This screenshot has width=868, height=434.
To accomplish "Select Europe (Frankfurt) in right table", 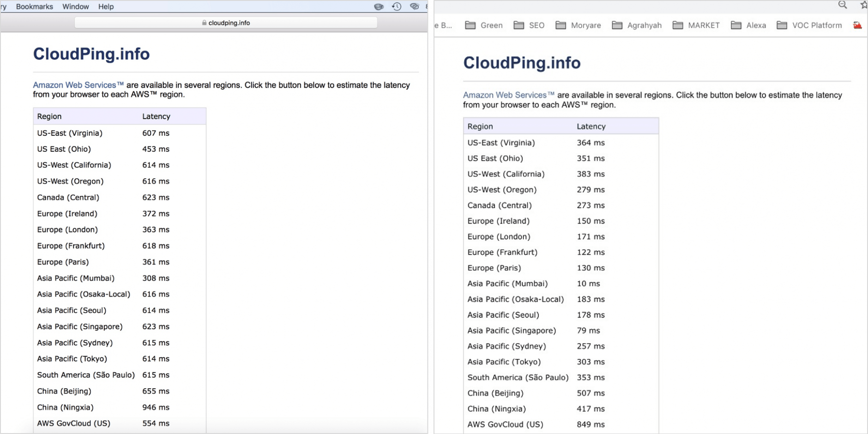I will point(502,253).
